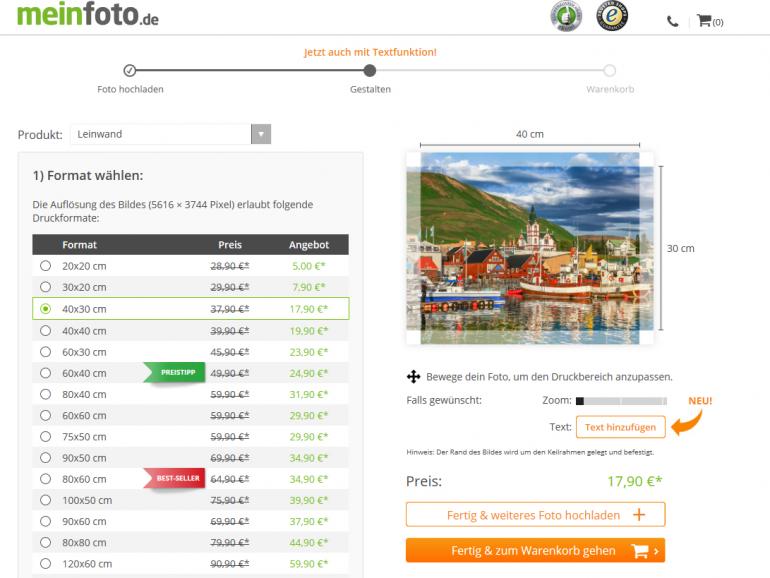Click the green total price 17,90 €

634,481
